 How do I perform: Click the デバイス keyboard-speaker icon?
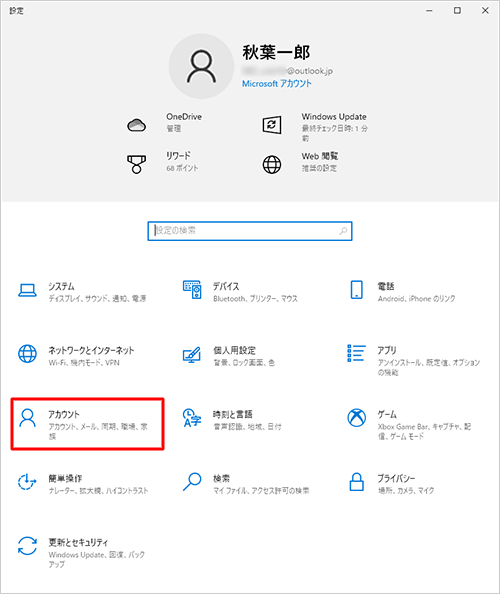(192, 290)
